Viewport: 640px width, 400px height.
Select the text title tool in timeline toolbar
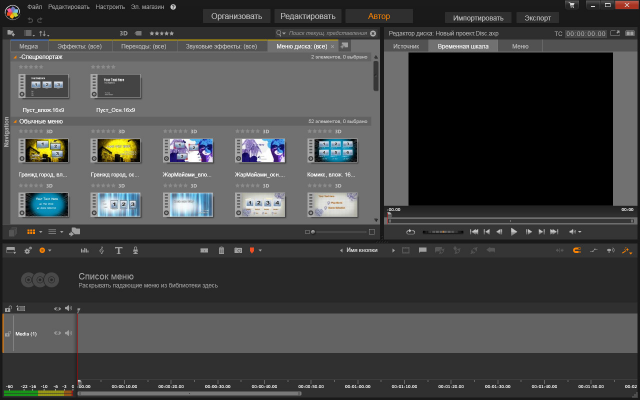(118, 249)
